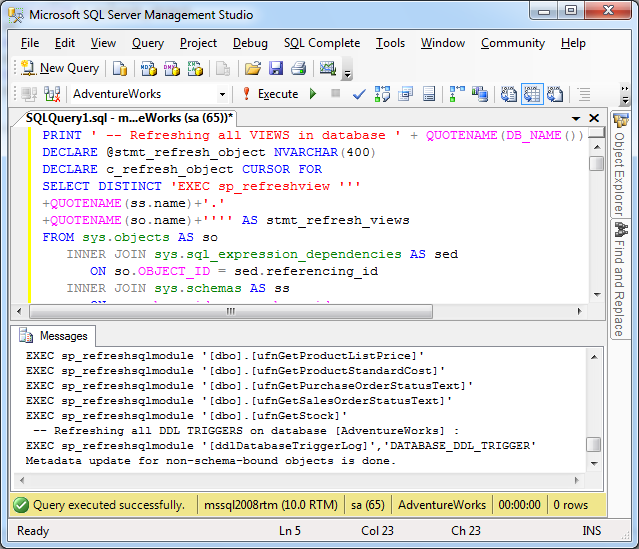Print the query using the printer icon
This screenshot has height=549, width=639.
point(299,68)
